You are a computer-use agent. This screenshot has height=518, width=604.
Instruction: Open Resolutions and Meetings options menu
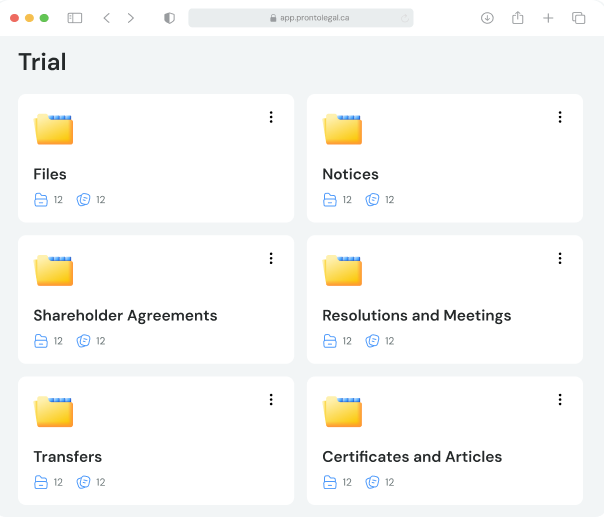560,258
